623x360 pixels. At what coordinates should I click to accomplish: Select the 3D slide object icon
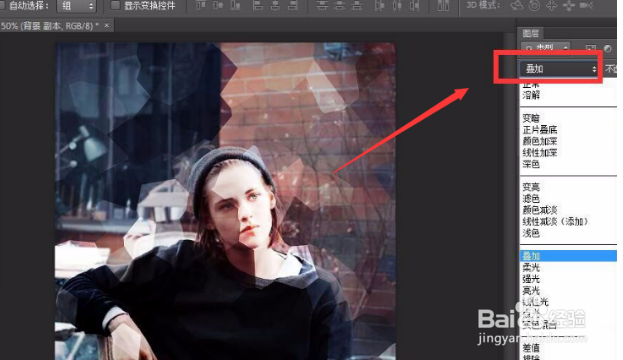point(569,6)
